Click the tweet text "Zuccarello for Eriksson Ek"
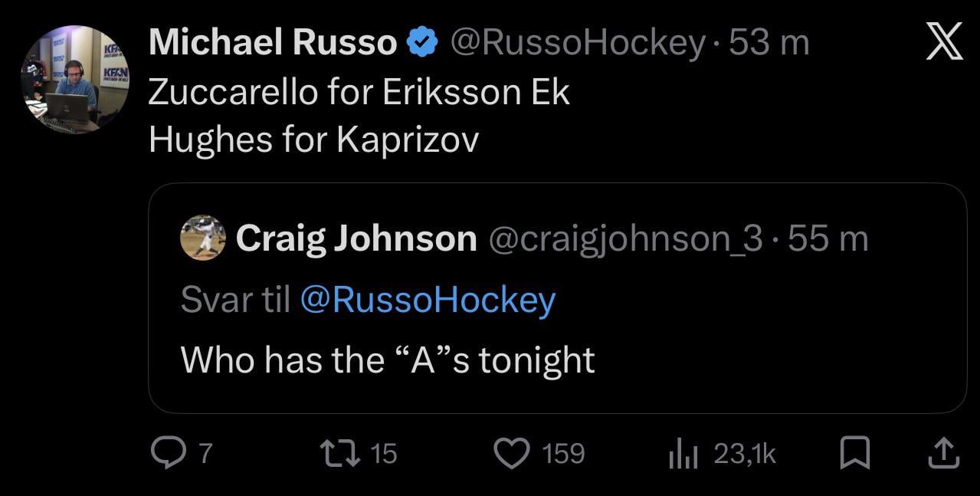The image size is (980, 496). (x=359, y=92)
